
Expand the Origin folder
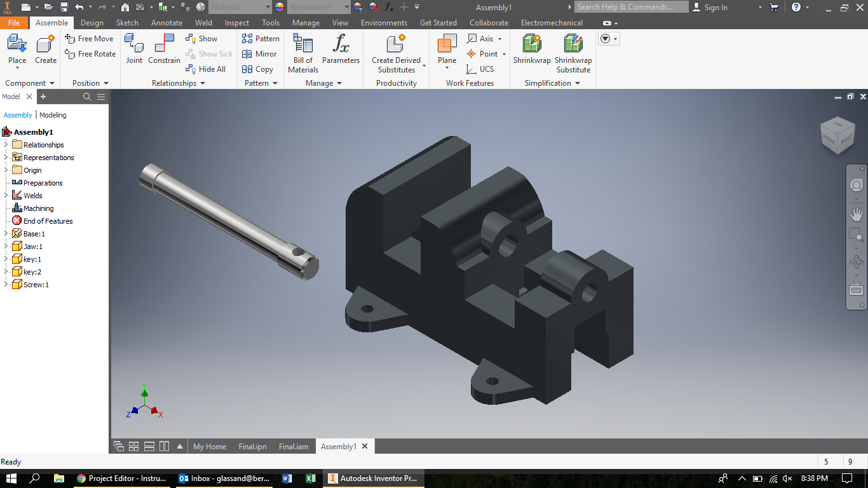click(6, 170)
